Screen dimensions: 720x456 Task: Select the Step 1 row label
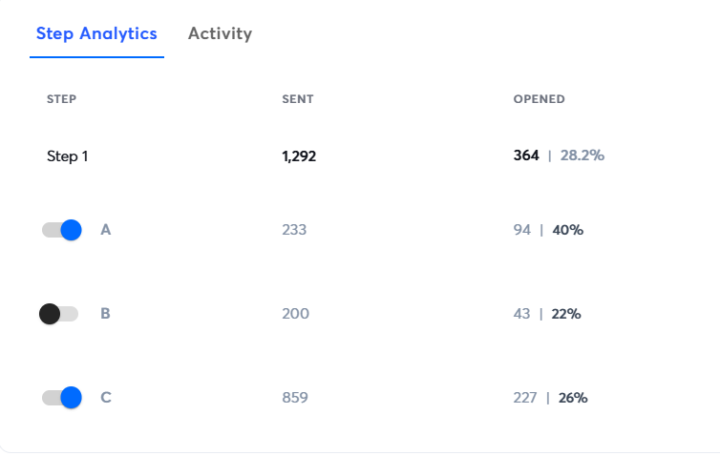[68, 156]
